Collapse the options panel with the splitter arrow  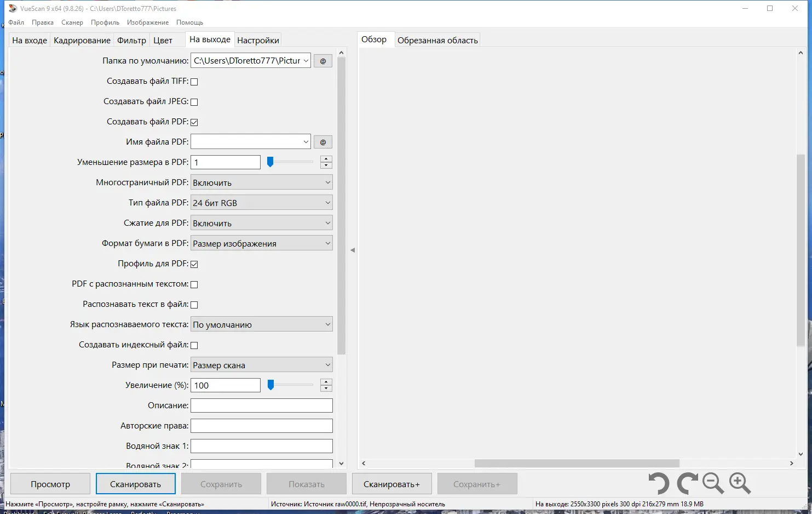click(x=353, y=250)
